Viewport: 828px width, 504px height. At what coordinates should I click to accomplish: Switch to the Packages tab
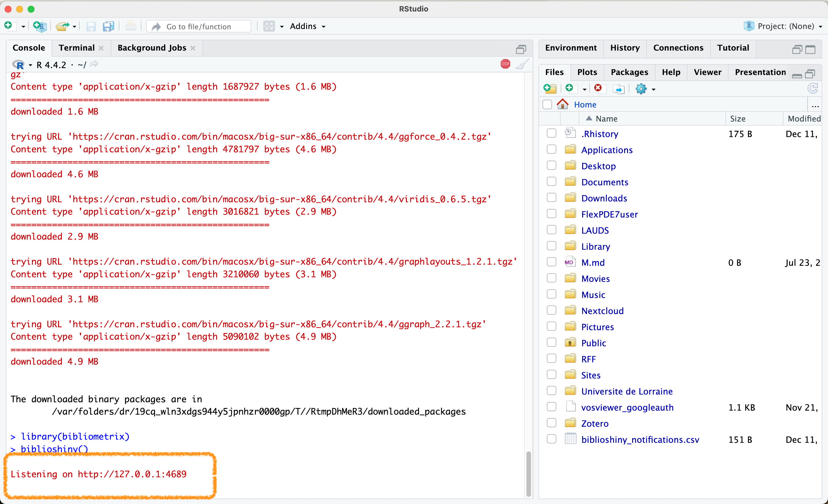pos(629,72)
